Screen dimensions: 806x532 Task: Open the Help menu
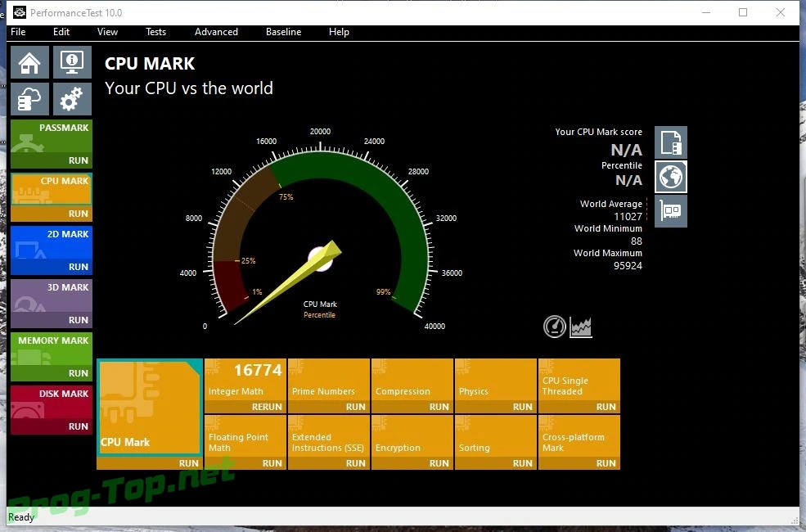click(339, 32)
